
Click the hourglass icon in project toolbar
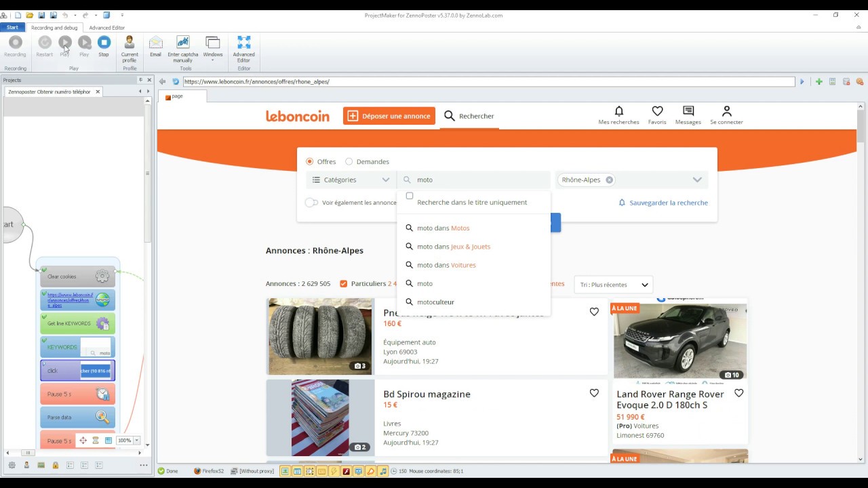(x=96, y=441)
